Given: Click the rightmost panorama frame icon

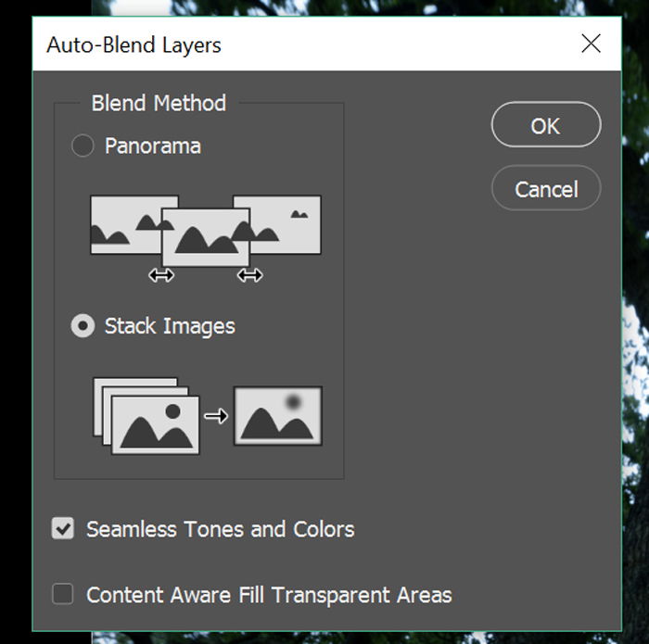Looking at the screenshot, I should click(286, 224).
